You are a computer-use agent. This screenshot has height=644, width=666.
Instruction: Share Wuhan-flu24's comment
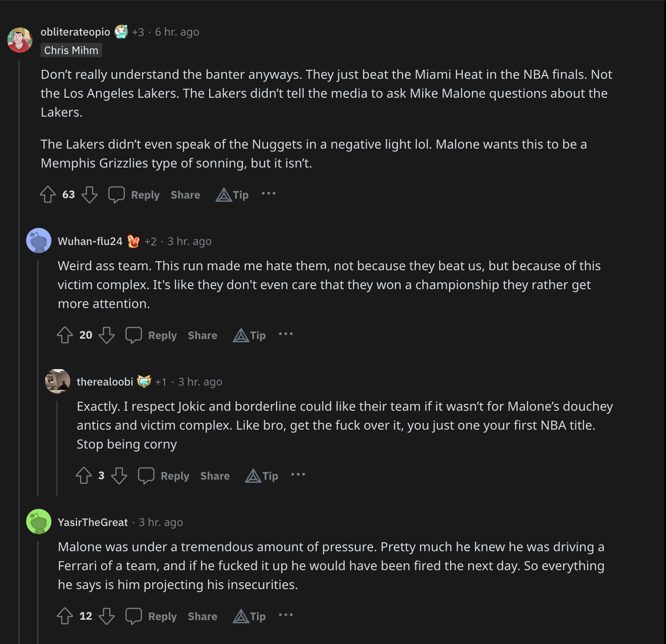point(202,336)
